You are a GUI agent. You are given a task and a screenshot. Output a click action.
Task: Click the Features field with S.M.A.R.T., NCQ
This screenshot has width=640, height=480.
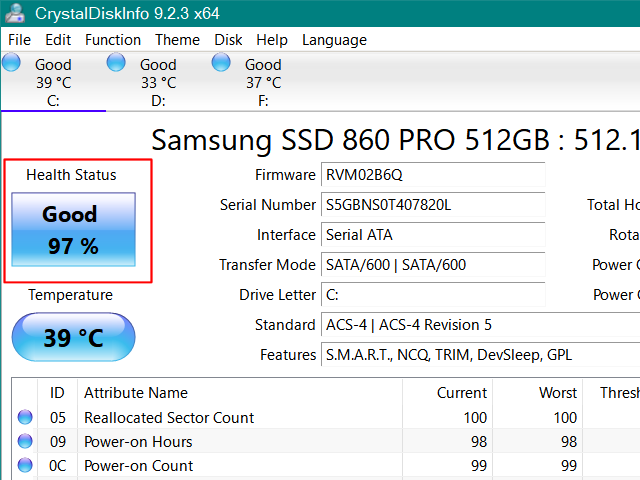(481, 355)
